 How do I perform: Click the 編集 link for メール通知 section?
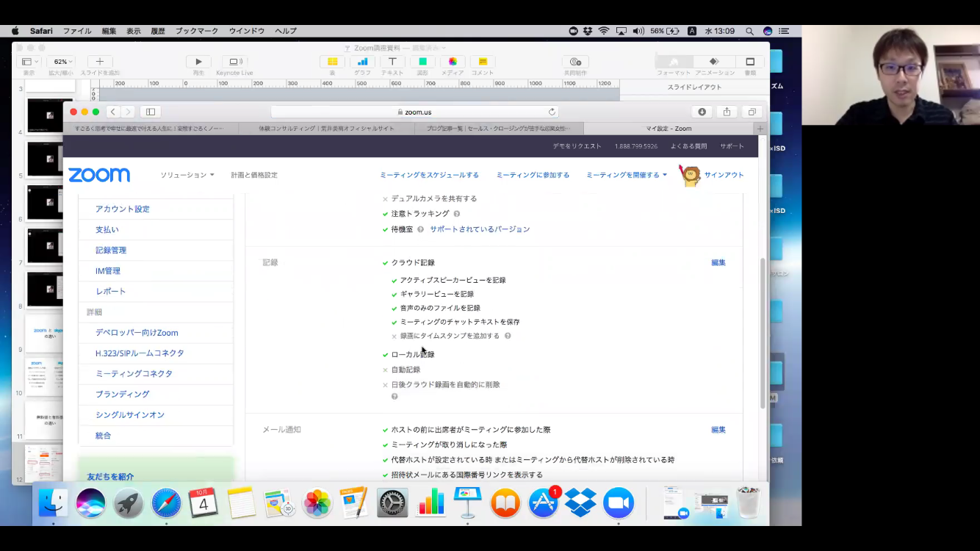pyautogui.click(x=718, y=430)
